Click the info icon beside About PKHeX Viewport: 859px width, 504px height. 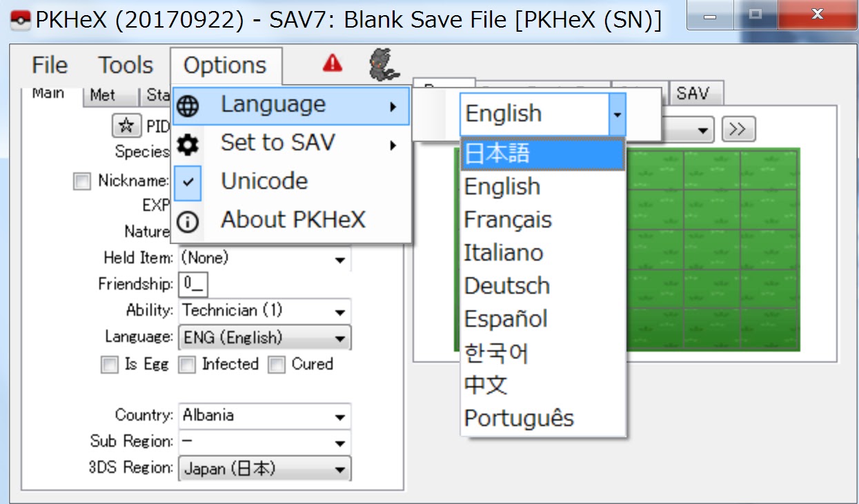click(x=188, y=221)
